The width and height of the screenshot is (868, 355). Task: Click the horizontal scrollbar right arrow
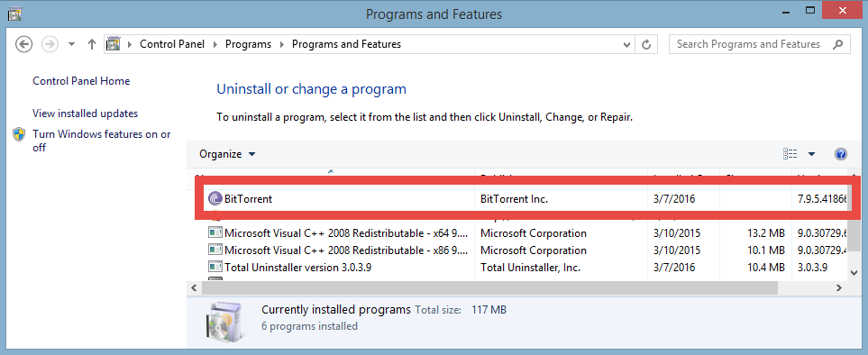[839, 287]
